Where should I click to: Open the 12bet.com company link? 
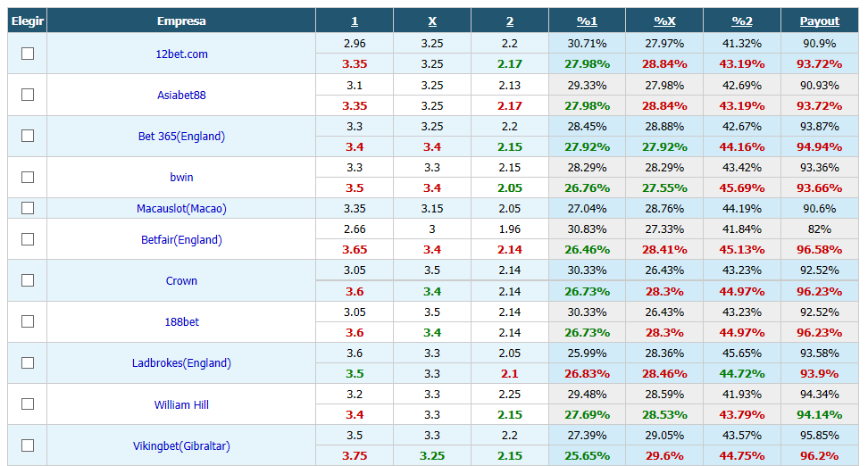(x=181, y=54)
